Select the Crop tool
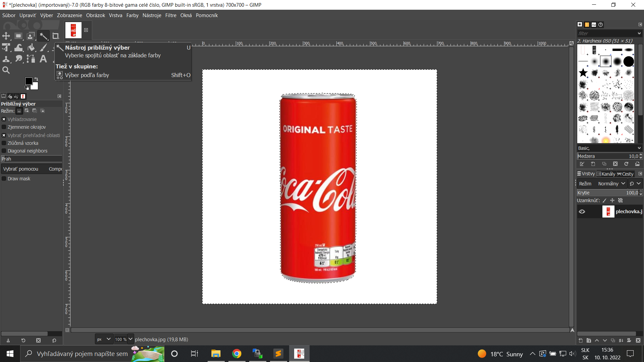The image size is (644, 362). 56,36
